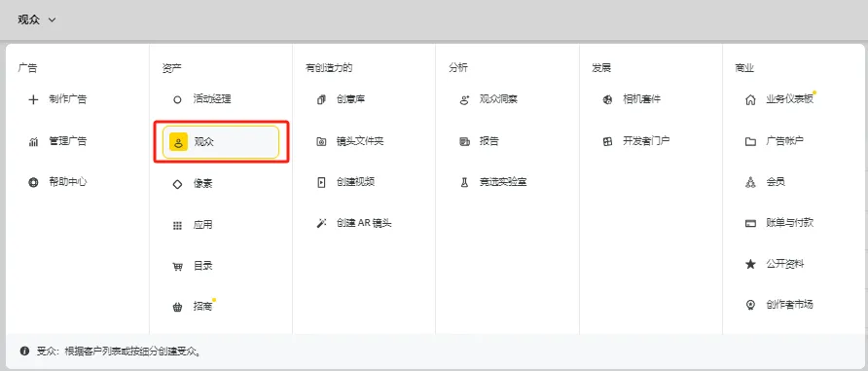Click the yellow person icon beside 观众

pos(178,142)
